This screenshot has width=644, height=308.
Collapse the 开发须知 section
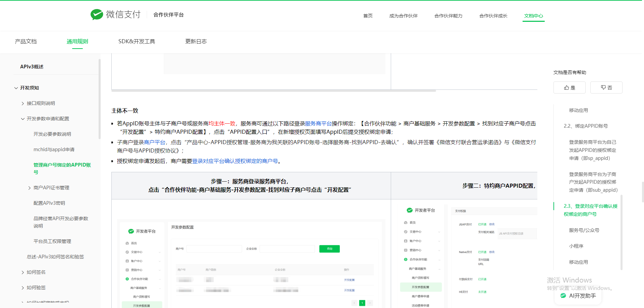click(16, 88)
